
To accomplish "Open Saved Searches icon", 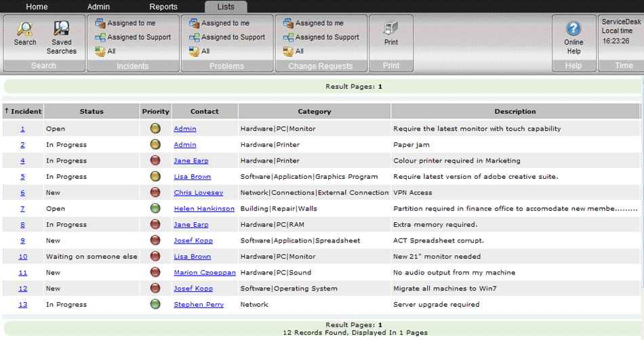I will (62, 28).
